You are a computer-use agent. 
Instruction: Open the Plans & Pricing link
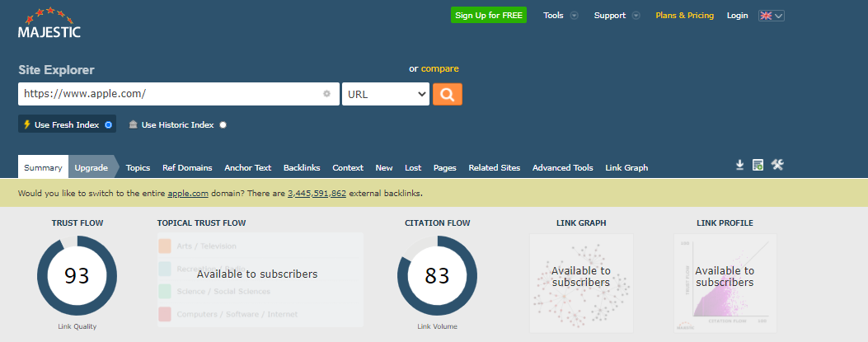click(684, 16)
